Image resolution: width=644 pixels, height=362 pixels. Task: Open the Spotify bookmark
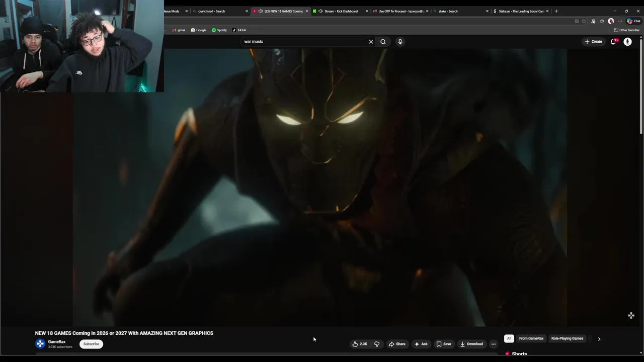219,30
